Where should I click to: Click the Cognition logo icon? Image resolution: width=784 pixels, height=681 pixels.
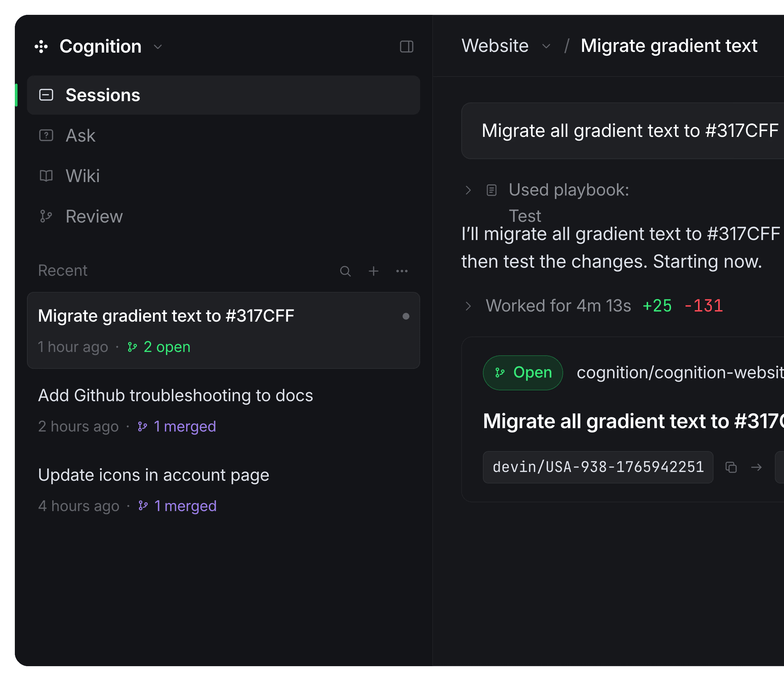[41, 47]
